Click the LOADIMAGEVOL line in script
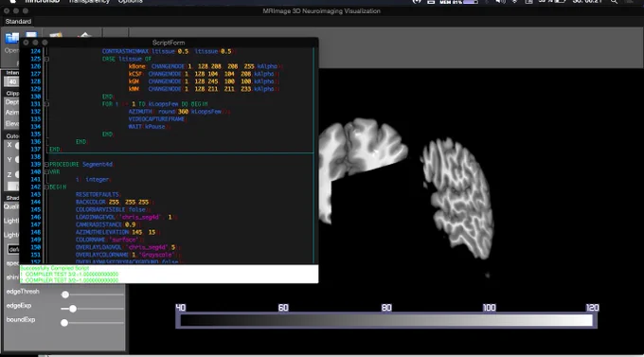The width and height of the screenshot is (644, 357). 126,217
